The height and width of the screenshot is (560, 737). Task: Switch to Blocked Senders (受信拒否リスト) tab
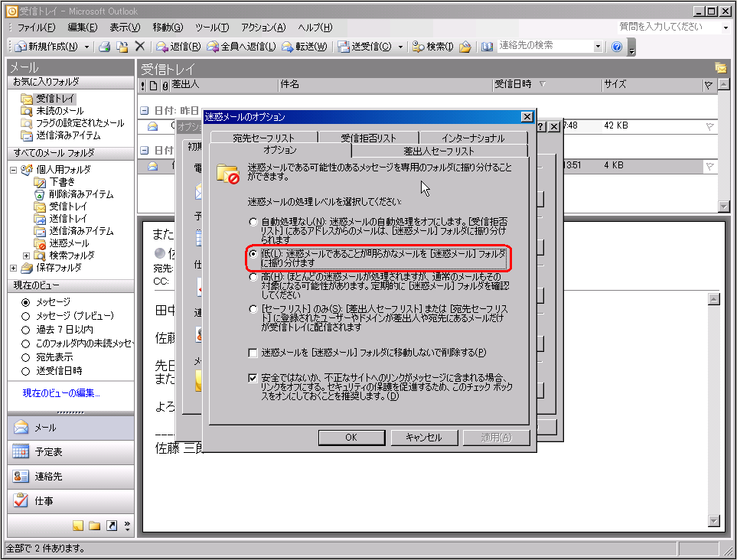click(369, 138)
